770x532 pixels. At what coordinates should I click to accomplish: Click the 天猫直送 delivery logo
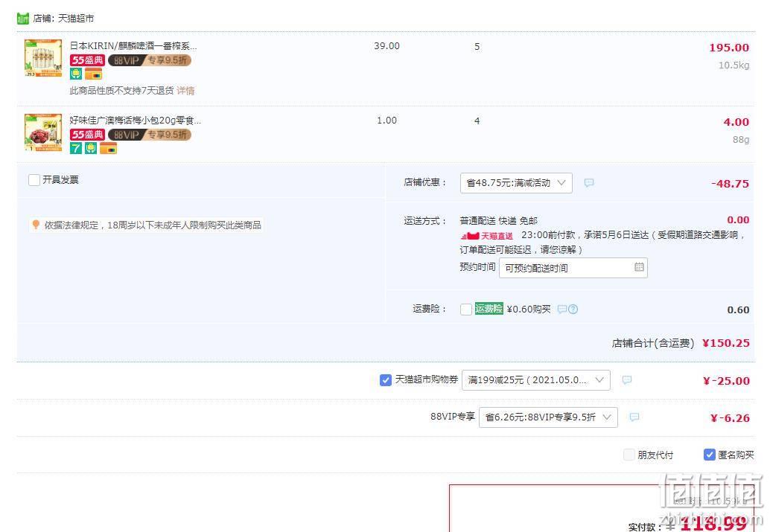487,236
